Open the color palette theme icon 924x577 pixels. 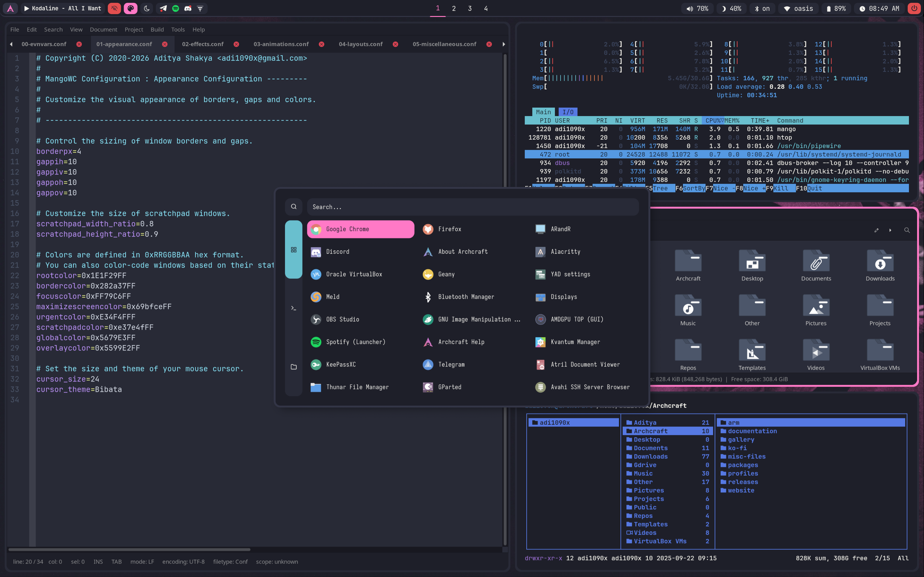tap(131, 8)
